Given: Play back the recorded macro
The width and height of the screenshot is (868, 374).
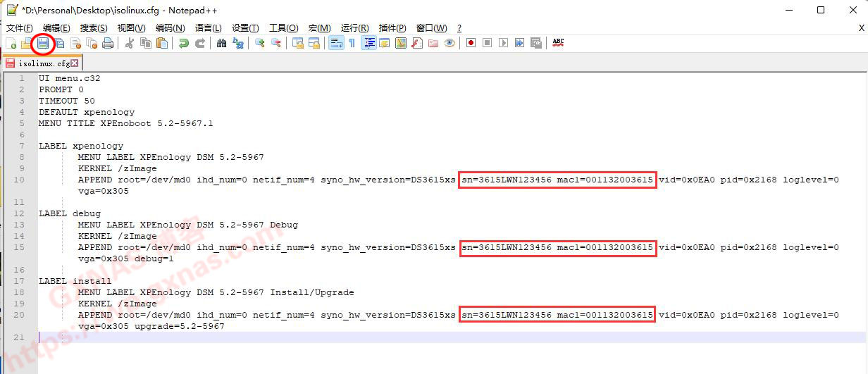Looking at the screenshot, I should click(503, 43).
